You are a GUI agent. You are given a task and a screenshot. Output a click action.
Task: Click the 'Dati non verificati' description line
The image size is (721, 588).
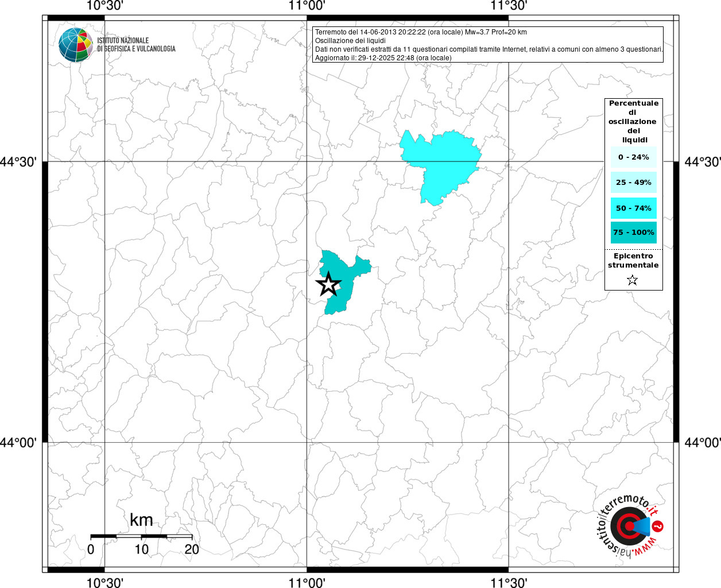489,49
